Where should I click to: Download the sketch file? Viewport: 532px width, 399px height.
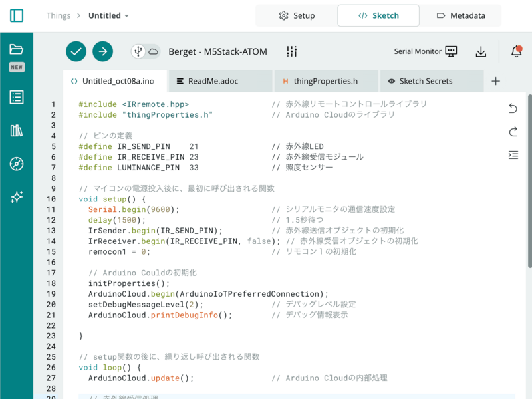pyautogui.click(x=481, y=51)
